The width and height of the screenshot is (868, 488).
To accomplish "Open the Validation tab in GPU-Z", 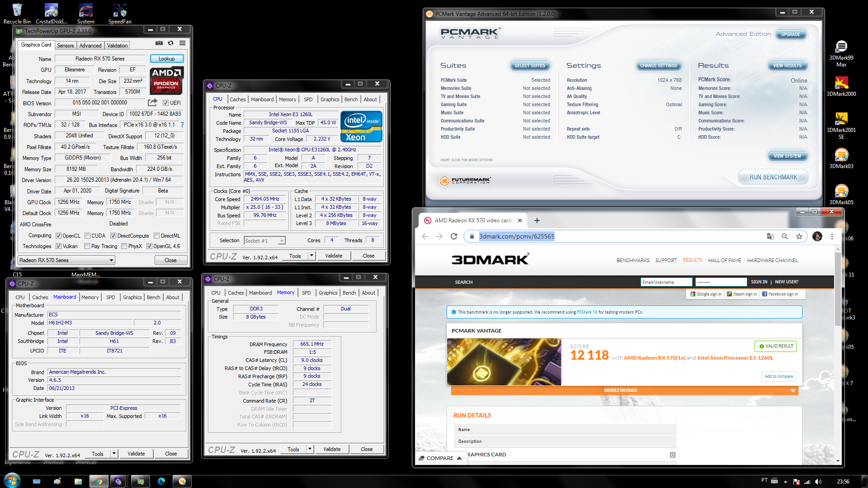I will 117,46.
